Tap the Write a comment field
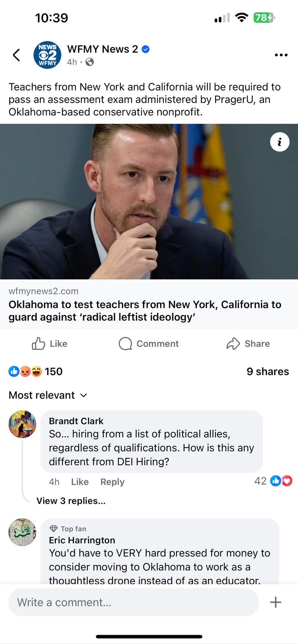This screenshot has width=298, height=644. point(134,602)
